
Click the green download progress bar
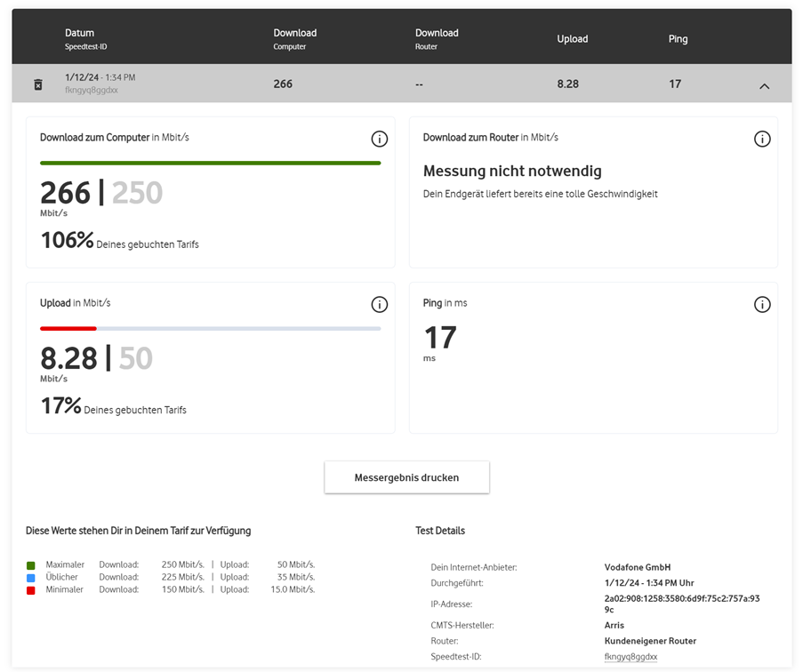(x=210, y=164)
